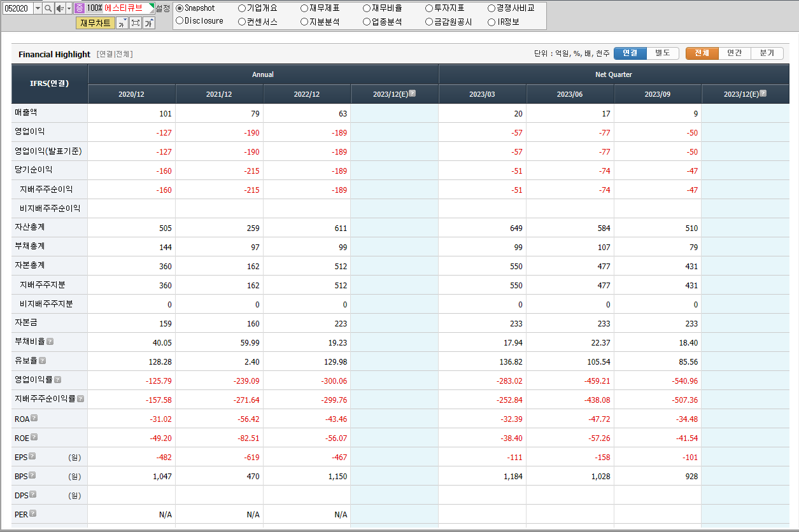The height and width of the screenshot is (532, 799).
Task: Switch to 별도 separate statements tab
Action: 663,53
